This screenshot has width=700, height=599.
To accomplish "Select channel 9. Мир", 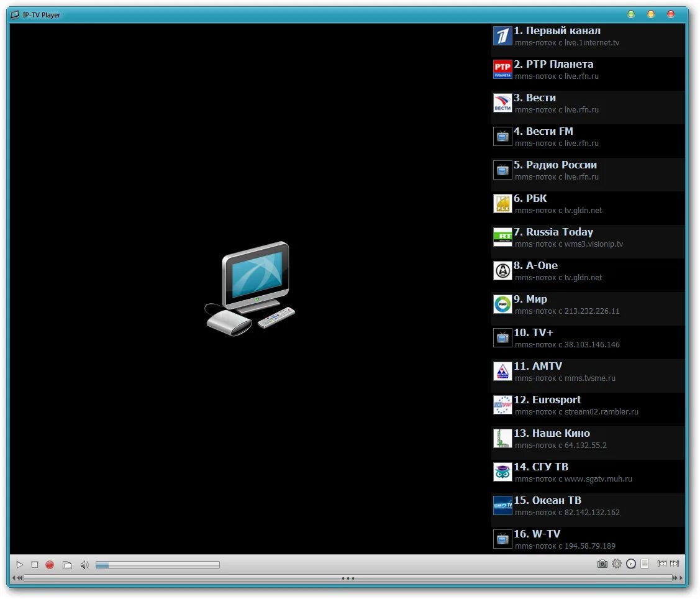I will tap(588, 309).
